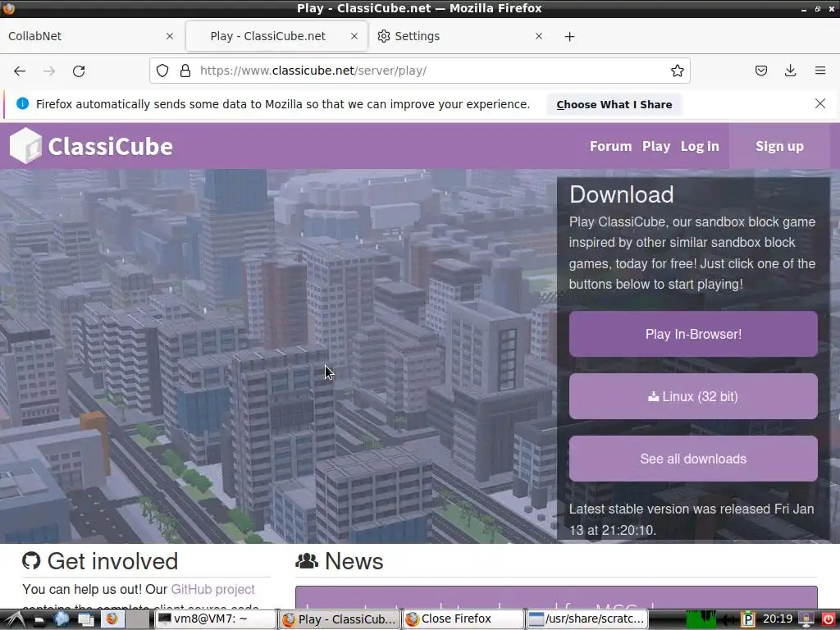This screenshot has width=840, height=630.
Task: Click the info icon in notification bar
Action: pos(22,104)
